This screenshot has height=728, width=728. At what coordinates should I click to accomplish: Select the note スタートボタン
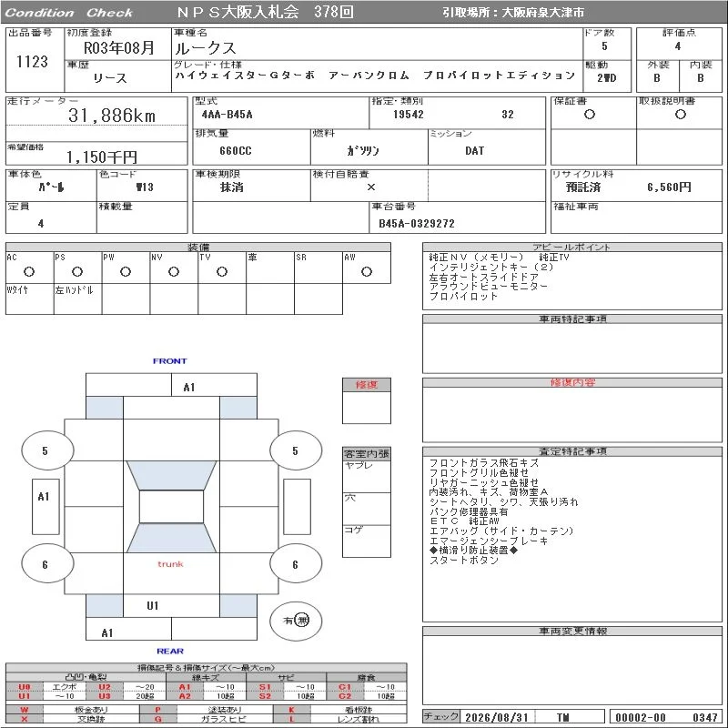[464, 560]
